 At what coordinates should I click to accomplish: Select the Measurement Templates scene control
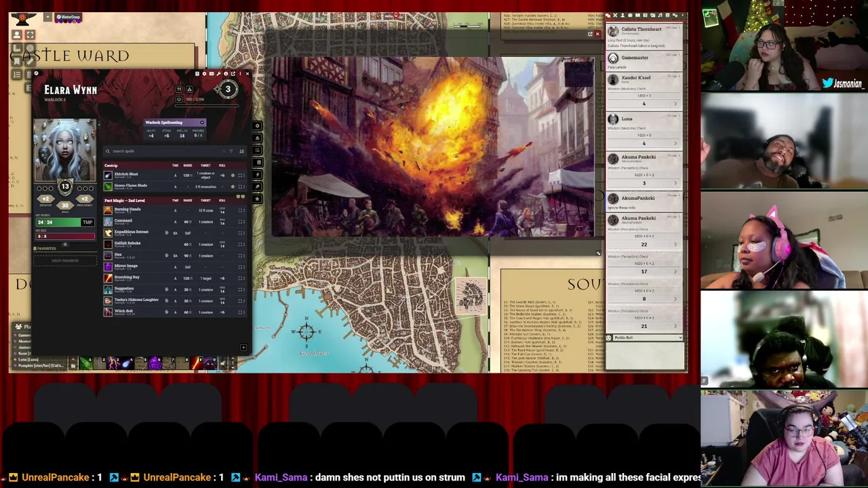click(x=17, y=48)
